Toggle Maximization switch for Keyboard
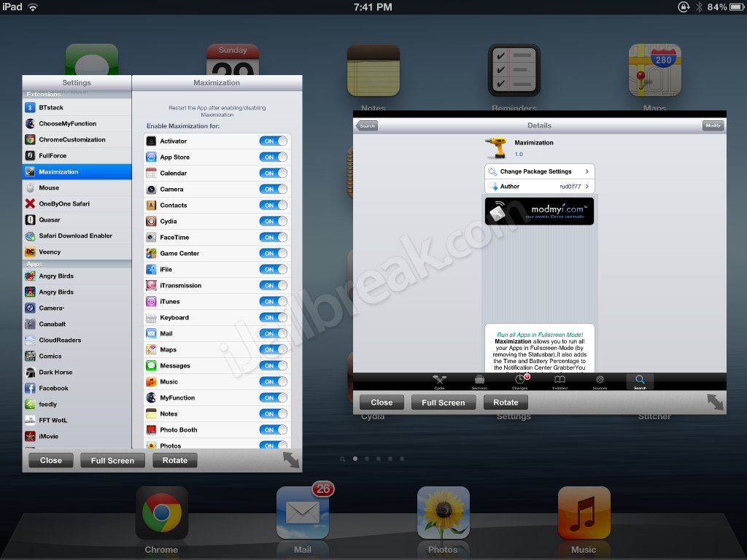 coord(273,318)
